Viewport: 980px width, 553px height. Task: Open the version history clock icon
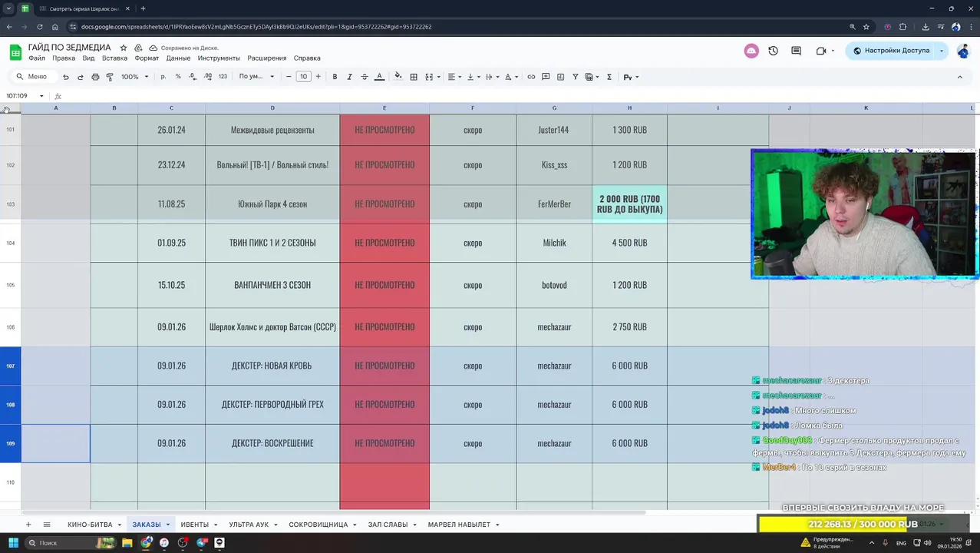click(x=773, y=51)
